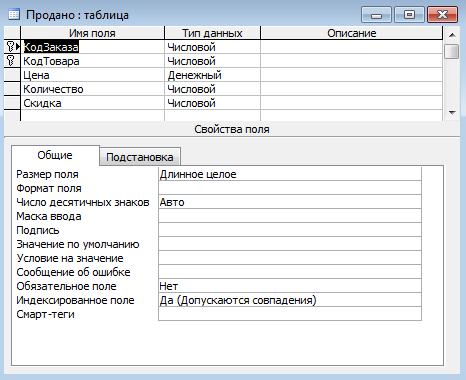Click the КодТовара field name cell

93,61
